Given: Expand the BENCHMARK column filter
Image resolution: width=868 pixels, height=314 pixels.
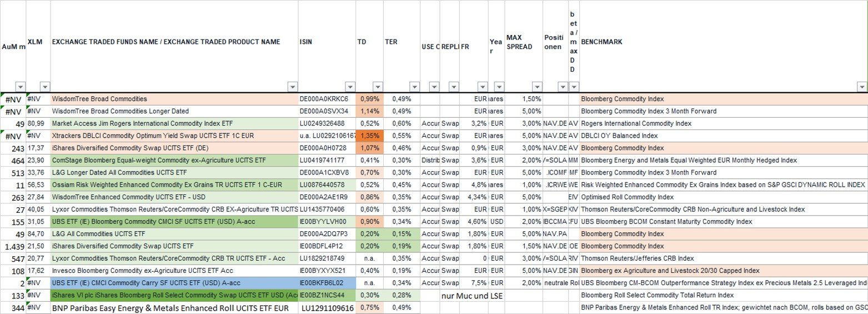Looking at the screenshot, I should [861, 87].
